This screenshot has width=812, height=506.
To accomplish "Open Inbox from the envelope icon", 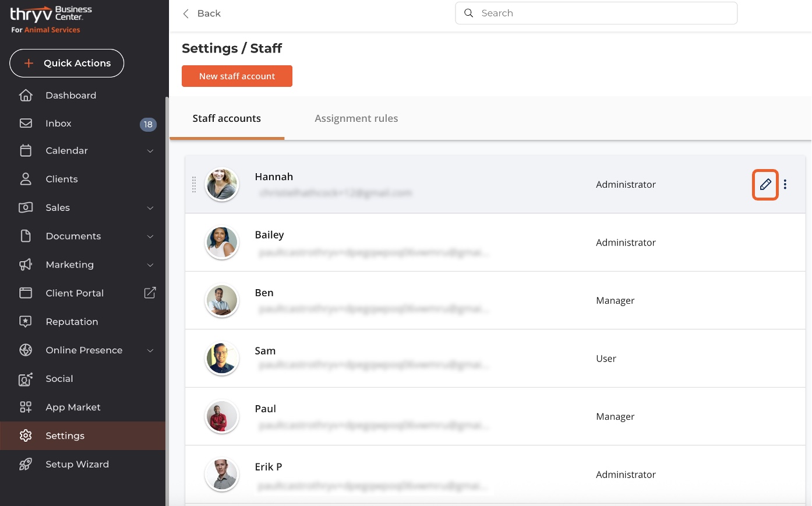I will pos(26,124).
